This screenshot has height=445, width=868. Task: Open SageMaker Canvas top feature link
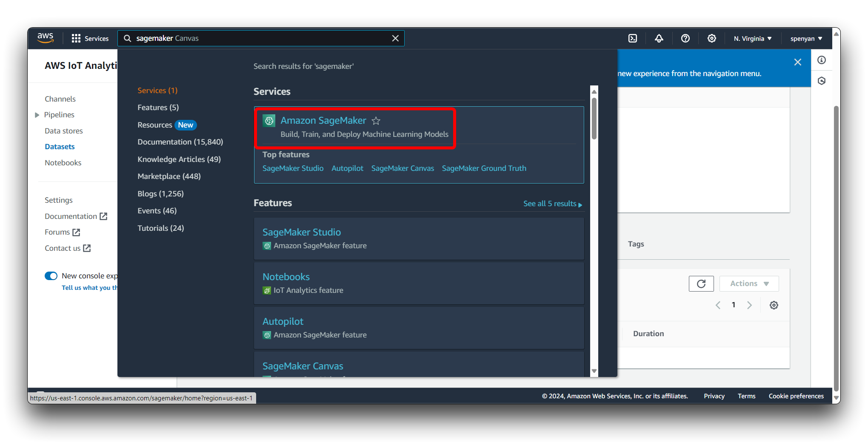403,168
